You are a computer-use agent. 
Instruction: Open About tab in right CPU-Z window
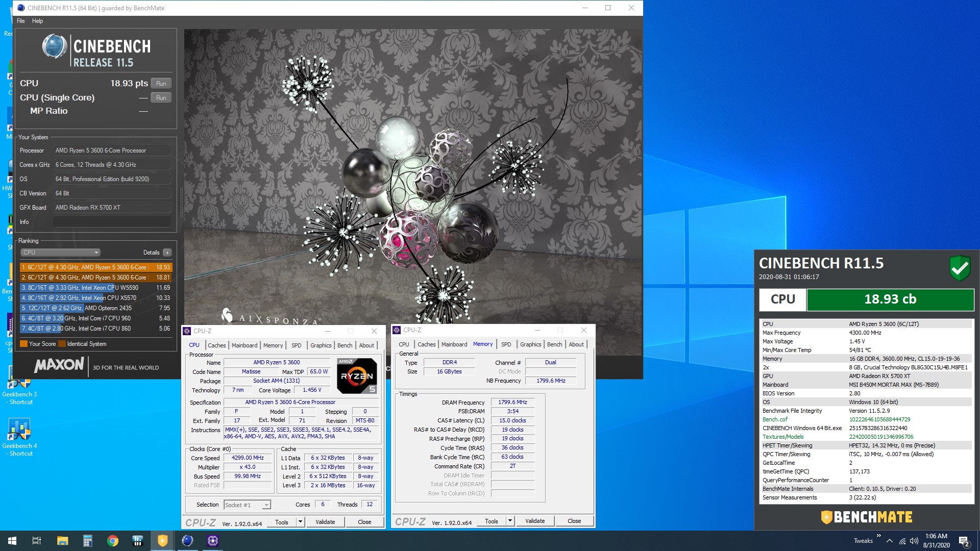(x=576, y=344)
